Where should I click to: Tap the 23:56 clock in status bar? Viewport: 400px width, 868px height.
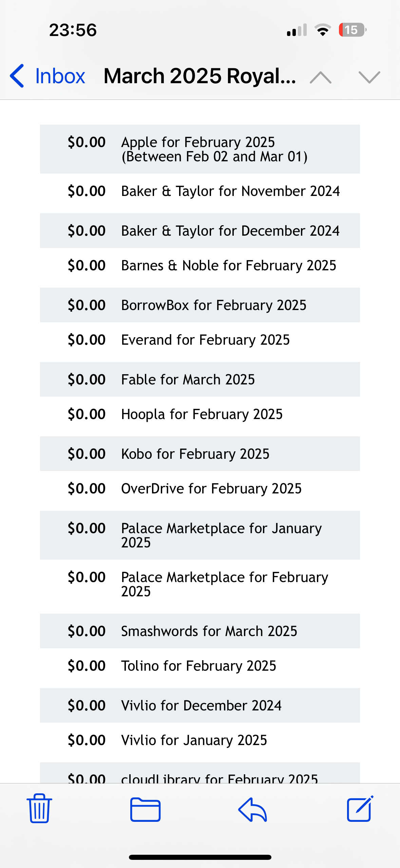pyautogui.click(x=73, y=30)
